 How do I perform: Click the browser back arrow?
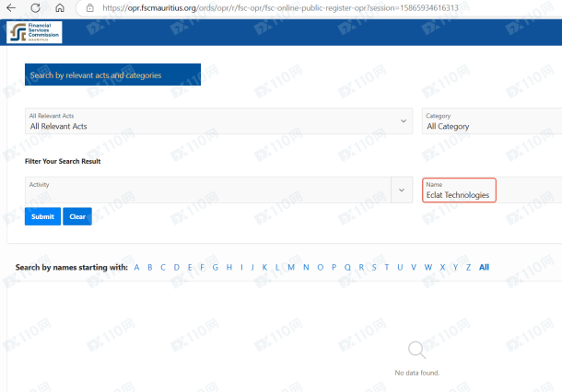[11, 8]
